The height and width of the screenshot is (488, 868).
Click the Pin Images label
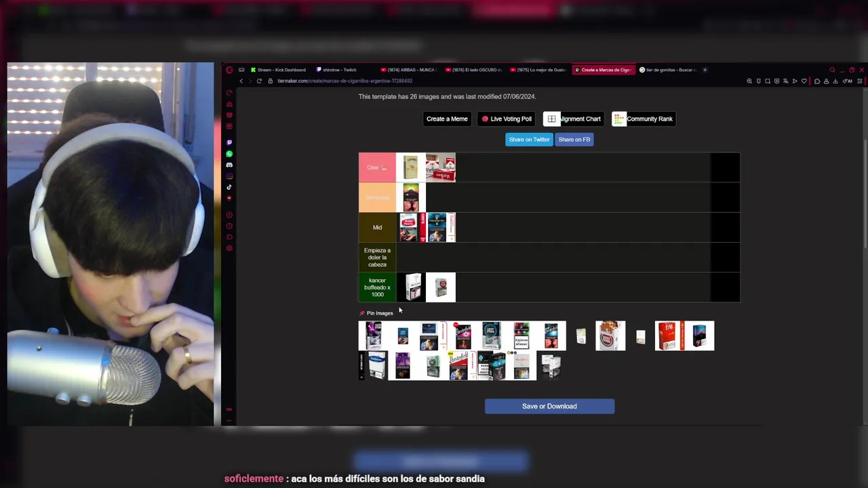(x=380, y=313)
